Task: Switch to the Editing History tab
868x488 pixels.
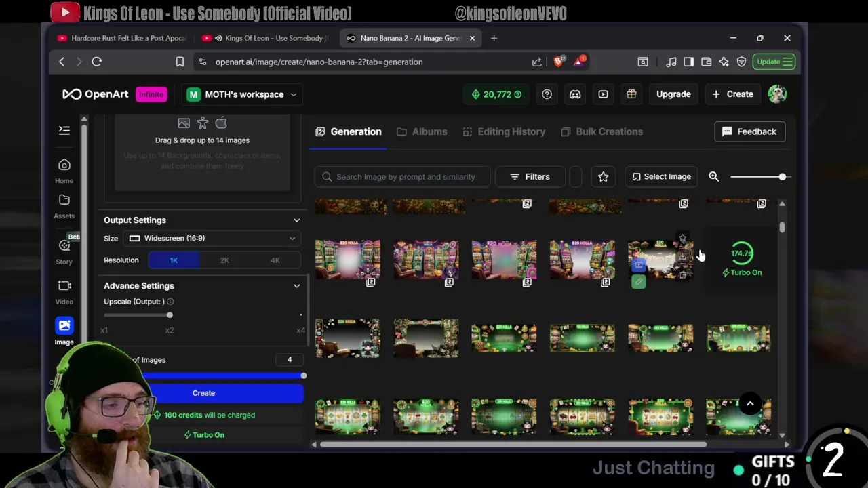Action: pyautogui.click(x=504, y=131)
